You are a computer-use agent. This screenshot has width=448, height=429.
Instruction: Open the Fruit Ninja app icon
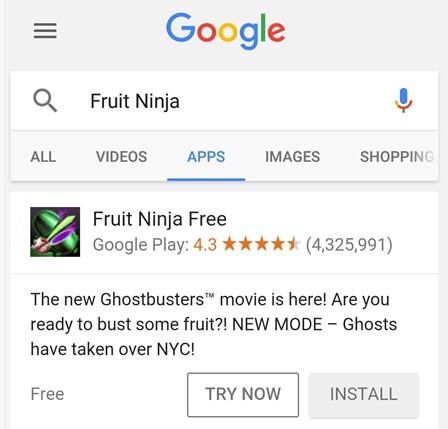[x=55, y=232]
